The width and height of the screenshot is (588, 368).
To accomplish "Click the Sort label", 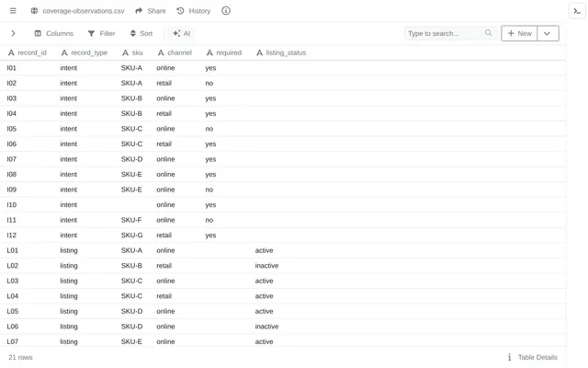I will [146, 33].
